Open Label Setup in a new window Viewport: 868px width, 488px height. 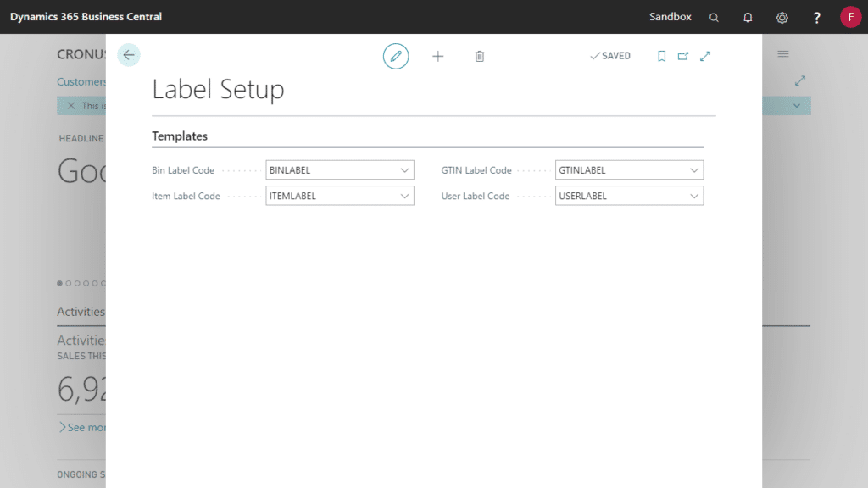tap(683, 55)
